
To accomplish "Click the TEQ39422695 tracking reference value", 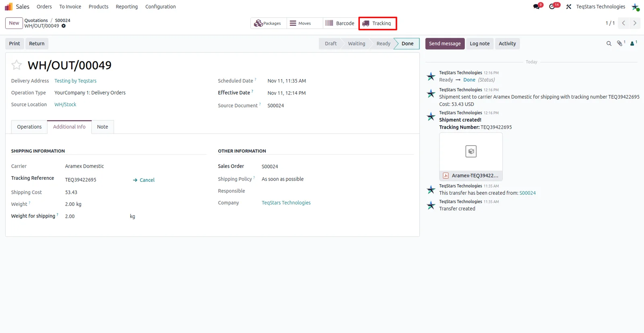I will click(x=80, y=180).
